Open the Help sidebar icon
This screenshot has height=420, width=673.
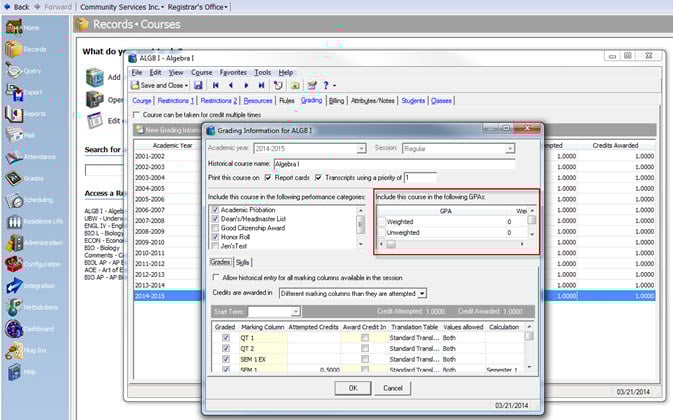14,372
